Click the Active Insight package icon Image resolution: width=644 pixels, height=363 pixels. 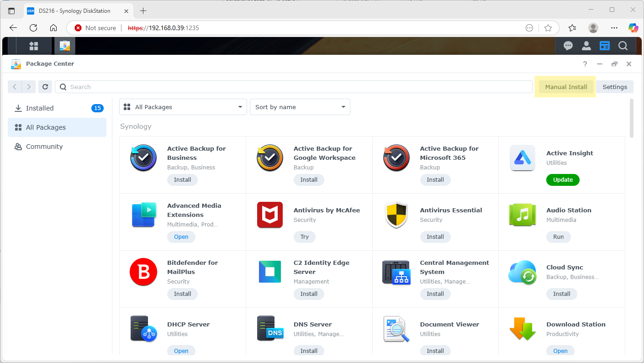pyautogui.click(x=522, y=158)
